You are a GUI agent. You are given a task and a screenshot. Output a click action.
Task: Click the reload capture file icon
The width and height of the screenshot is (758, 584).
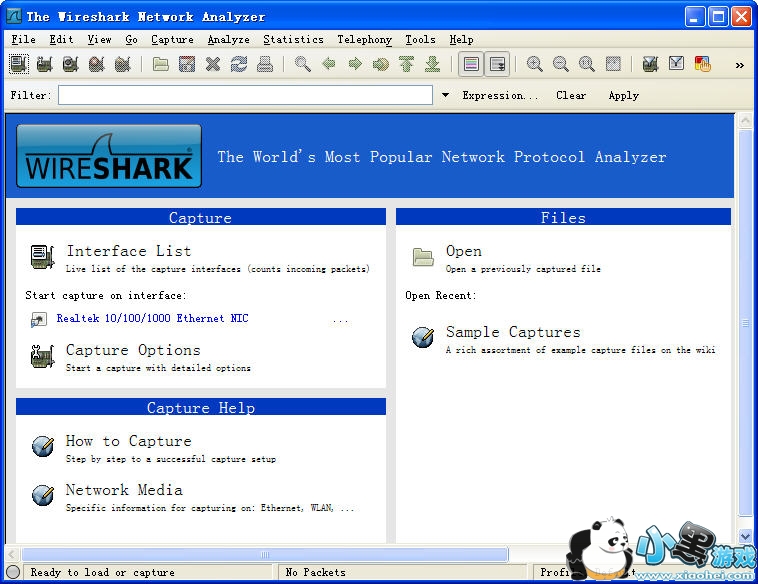238,65
